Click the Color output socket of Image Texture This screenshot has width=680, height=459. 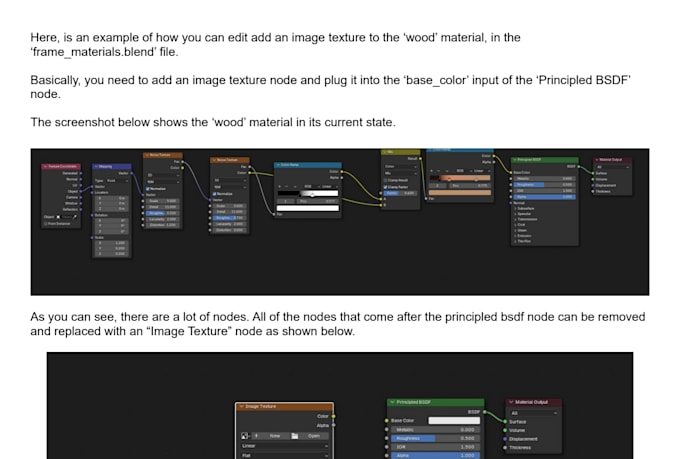point(333,416)
